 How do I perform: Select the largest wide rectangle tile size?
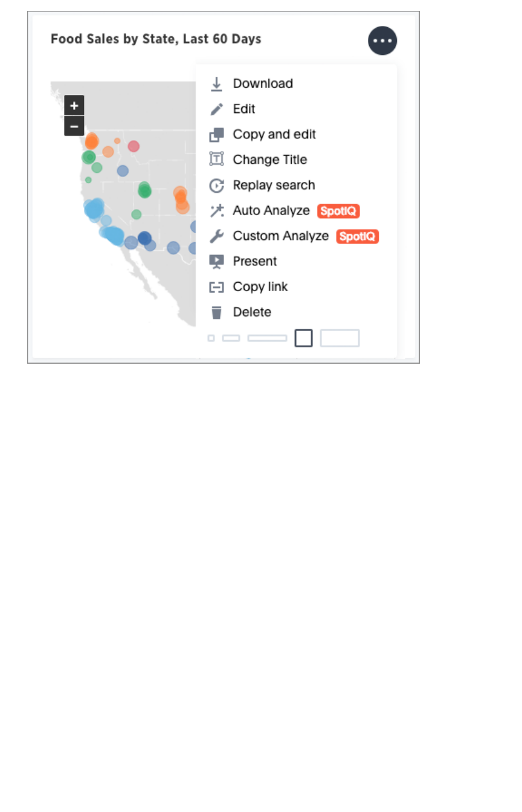[x=340, y=338]
